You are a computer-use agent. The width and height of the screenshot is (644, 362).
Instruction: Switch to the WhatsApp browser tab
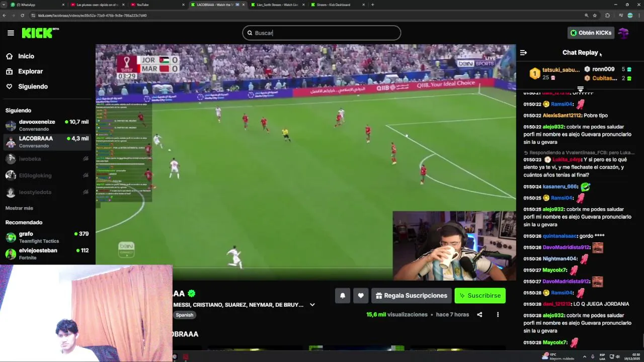[38, 5]
